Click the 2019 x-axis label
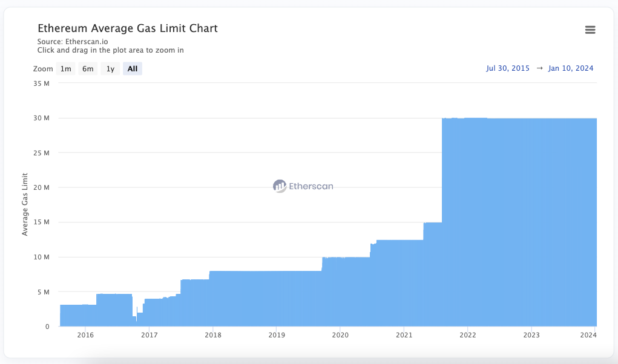618x364 pixels. [x=276, y=335]
